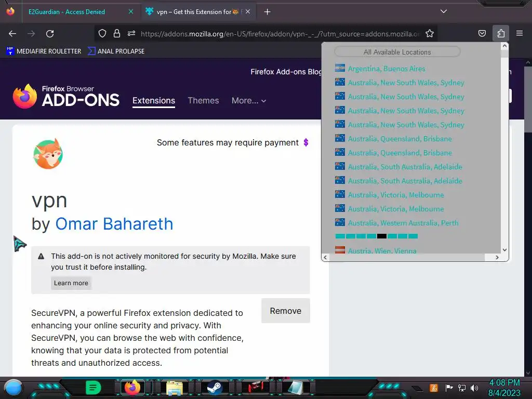Click the Firefox Browser ADD-ONS logo
Screen dimensions: 532x399
pyautogui.click(x=66, y=96)
